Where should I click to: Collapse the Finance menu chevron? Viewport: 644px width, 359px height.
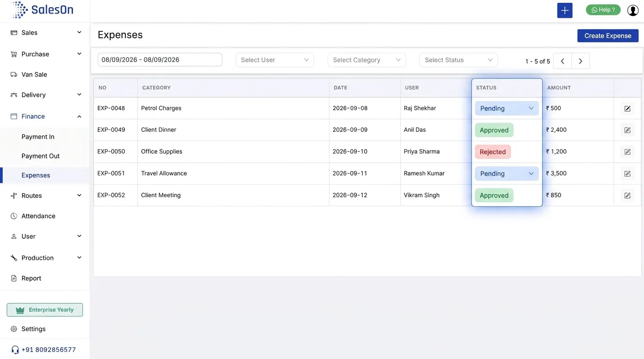click(79, 116)
